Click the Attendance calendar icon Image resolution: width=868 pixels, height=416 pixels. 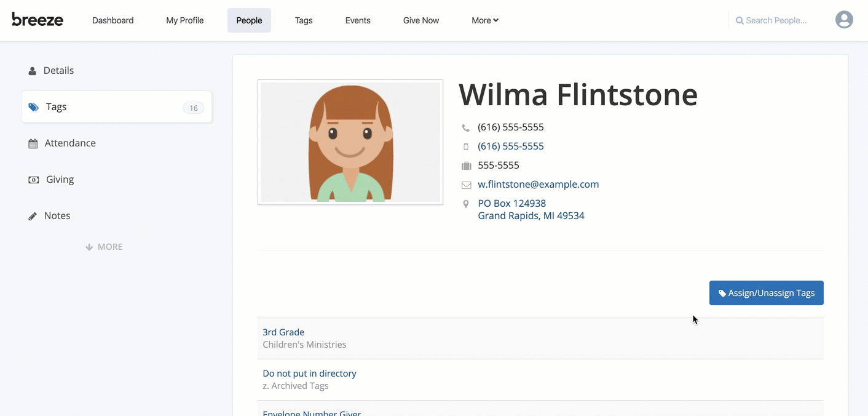[x=33, y=143]
